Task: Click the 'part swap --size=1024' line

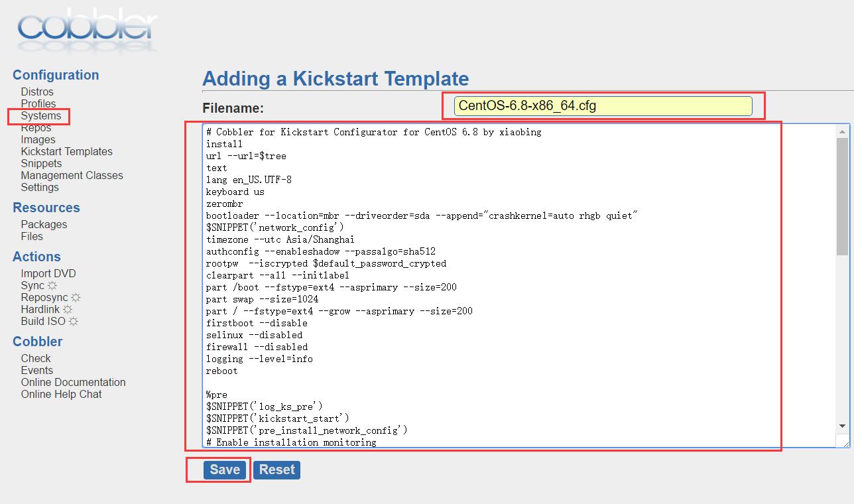Action: [x=262, y=299]
